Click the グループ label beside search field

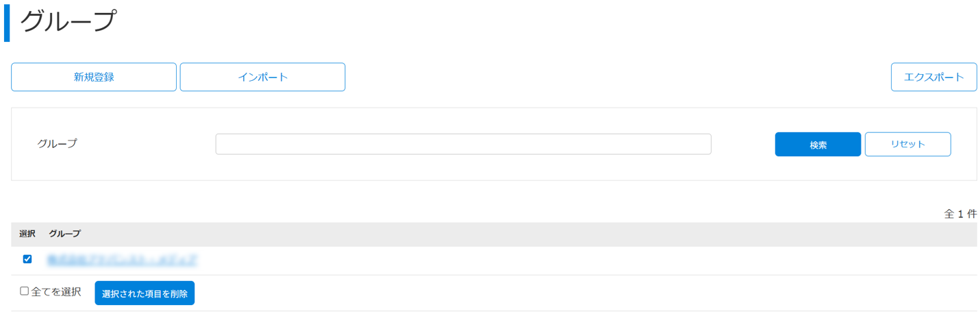57,144
